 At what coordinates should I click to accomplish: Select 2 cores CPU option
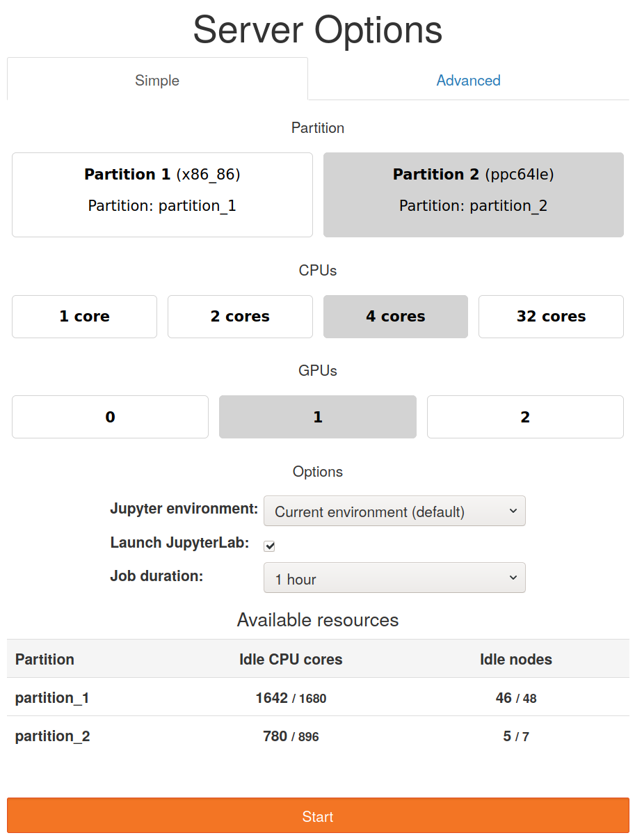(240, 317)
